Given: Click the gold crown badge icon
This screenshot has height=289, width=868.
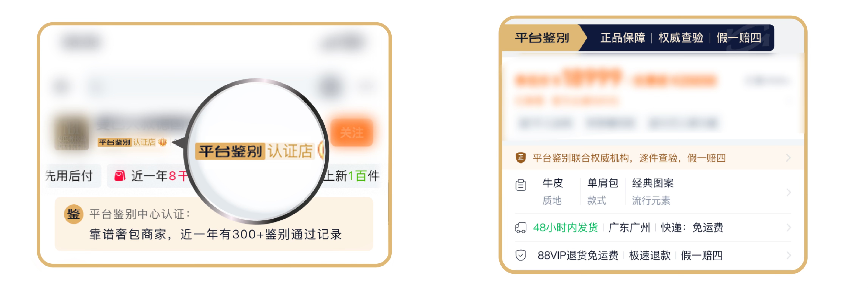Looking at the screenshot, I should (x=163, y=142).
